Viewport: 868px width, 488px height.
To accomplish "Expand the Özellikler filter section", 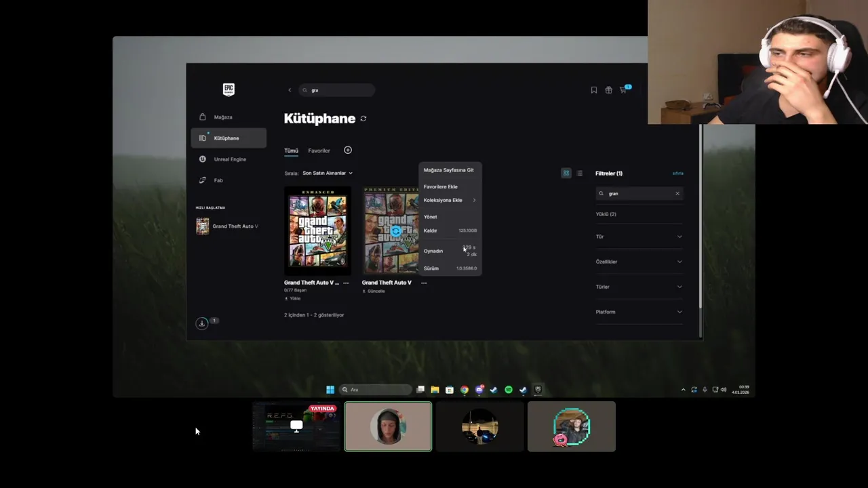I will [639, 262].
